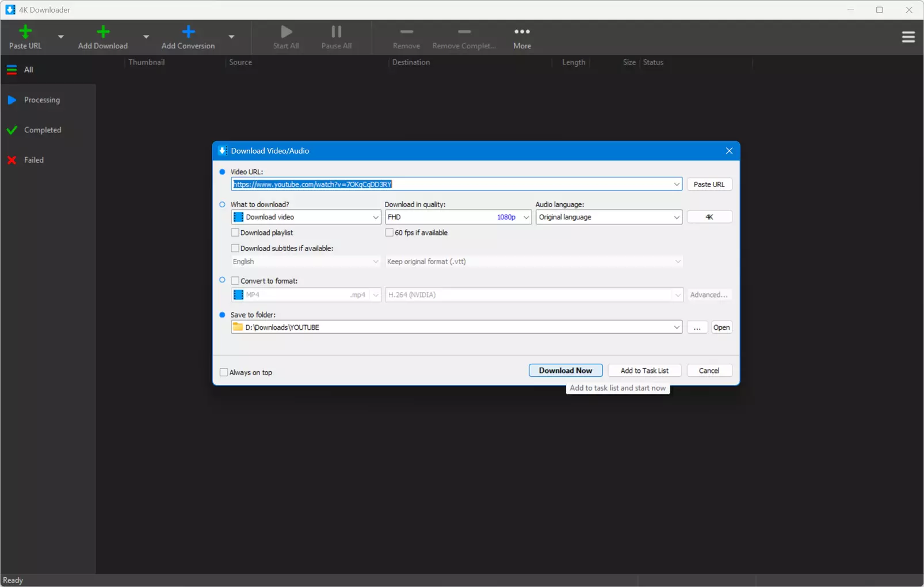Viewport: 924px width, 587px height.
Task: Sort by Status column header
Action: 653,62
